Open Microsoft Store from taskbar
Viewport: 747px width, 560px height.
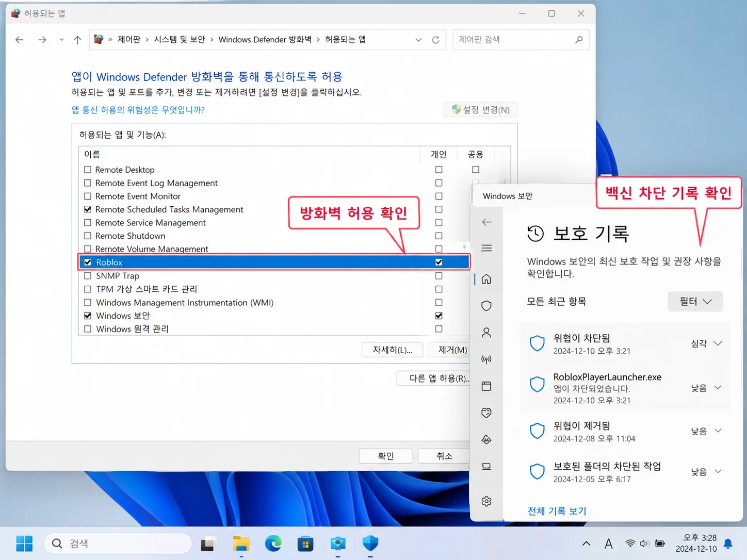point(305,543)
